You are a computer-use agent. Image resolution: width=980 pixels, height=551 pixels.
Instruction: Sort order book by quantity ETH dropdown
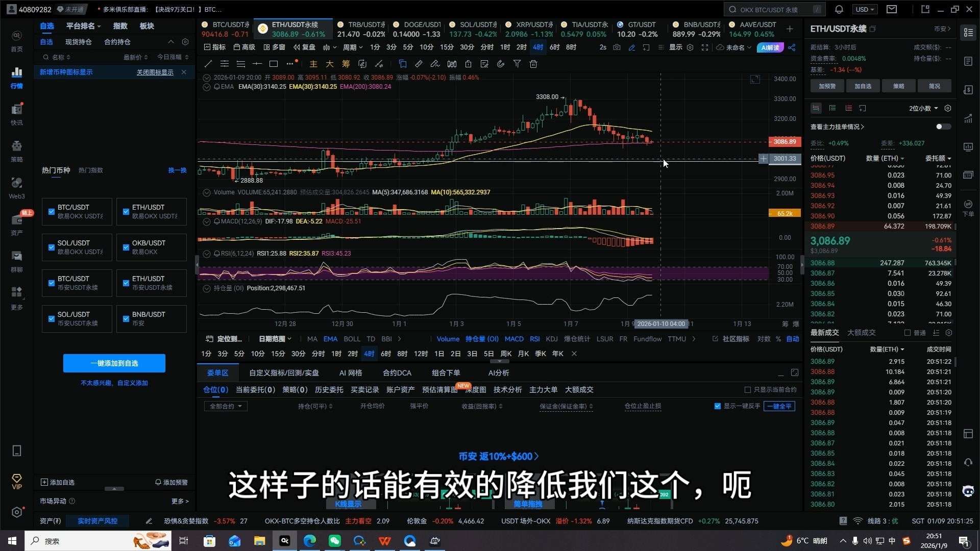885,158
